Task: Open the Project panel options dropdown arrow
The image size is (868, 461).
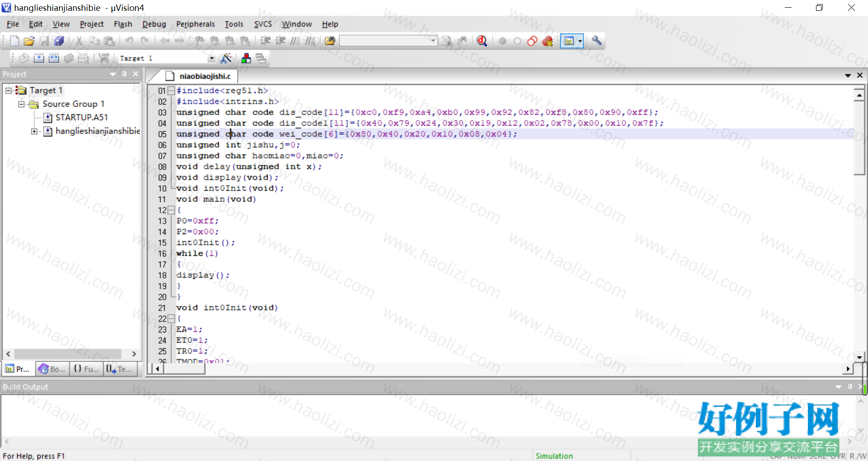Action: coord(113,74)
